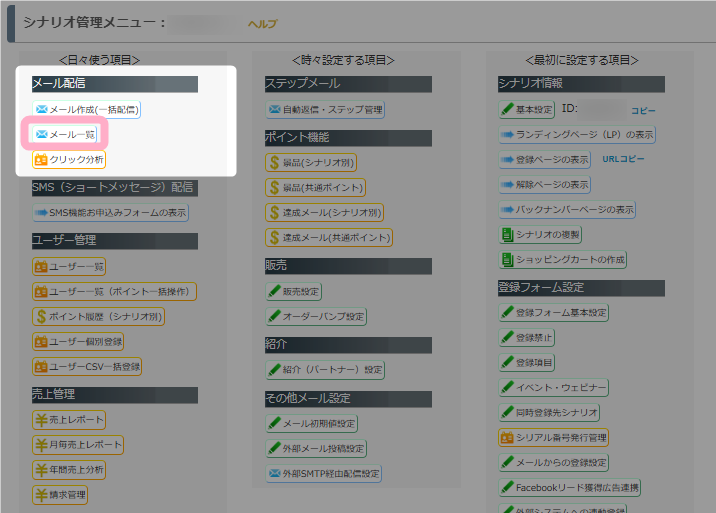This screenshot has width=716, height=513.
Task: Select 売上レポート with the yen icon
Action: pyautogui.click(x=69, y=420)
